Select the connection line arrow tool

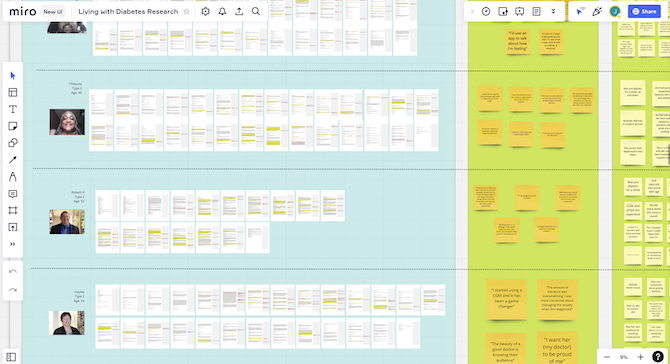[12, 160]
